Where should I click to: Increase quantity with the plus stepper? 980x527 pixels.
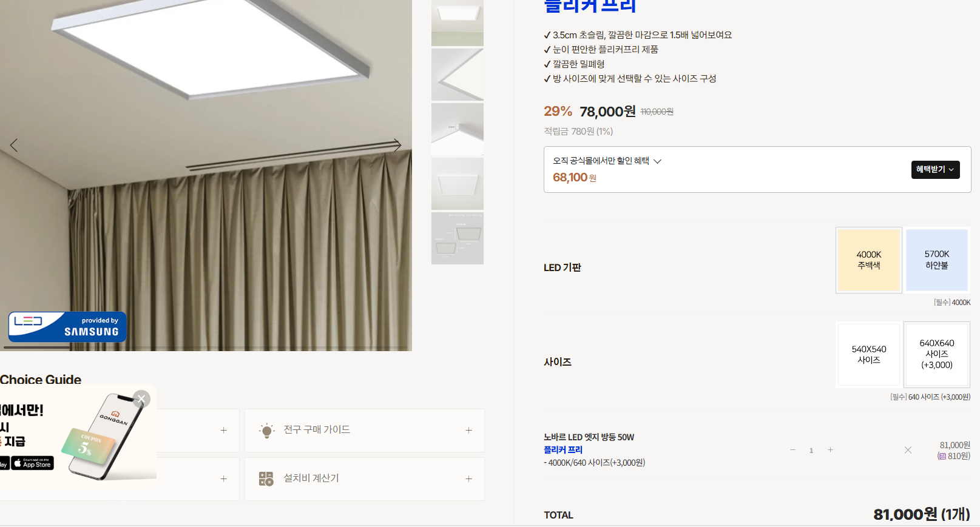[x=830, y=450]
